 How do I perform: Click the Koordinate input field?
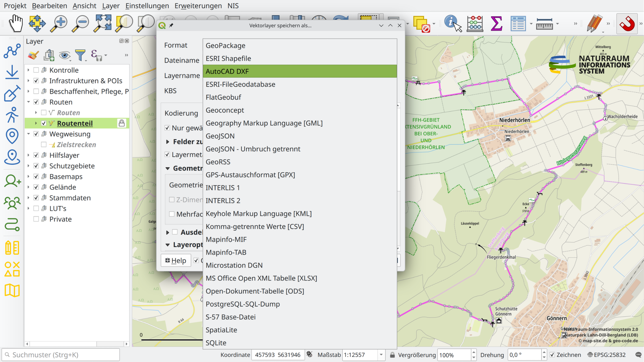[278, 355]
